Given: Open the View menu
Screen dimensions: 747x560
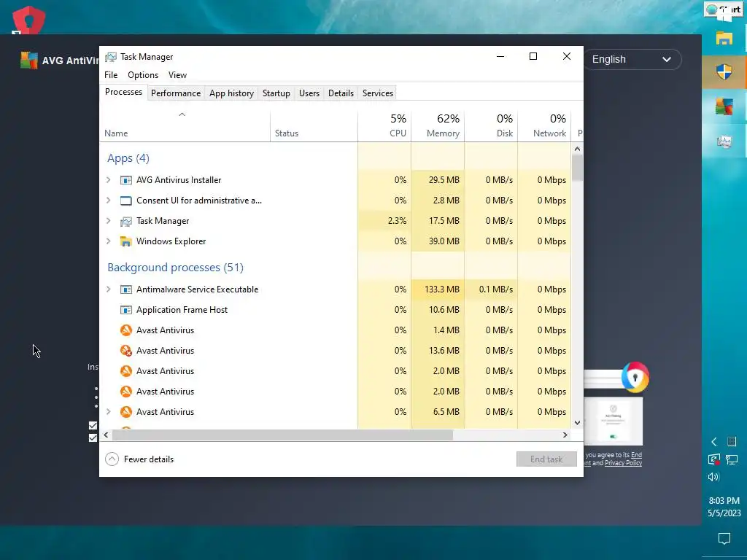Looking at the screenshot, I should coord(177,75).
